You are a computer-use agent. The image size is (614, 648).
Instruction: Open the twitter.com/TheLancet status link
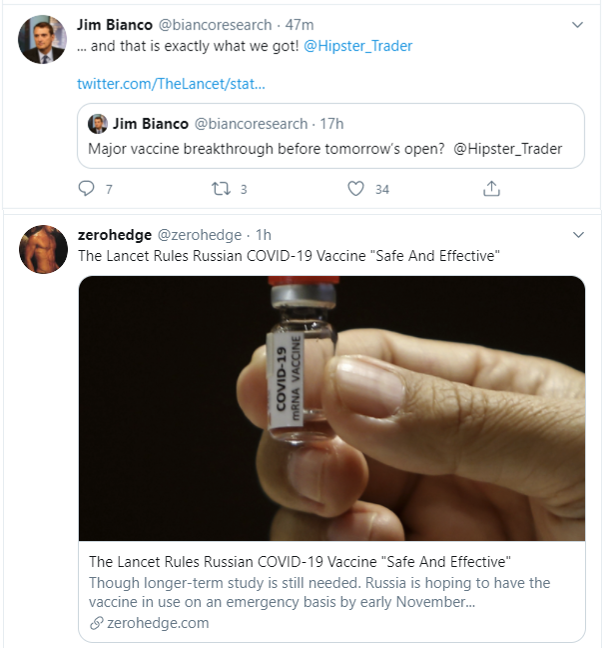171,84
